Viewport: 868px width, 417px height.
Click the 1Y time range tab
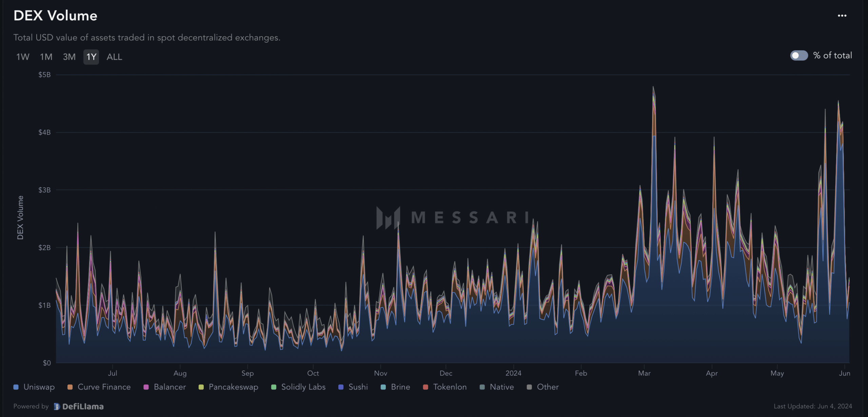tap(91, 56)
